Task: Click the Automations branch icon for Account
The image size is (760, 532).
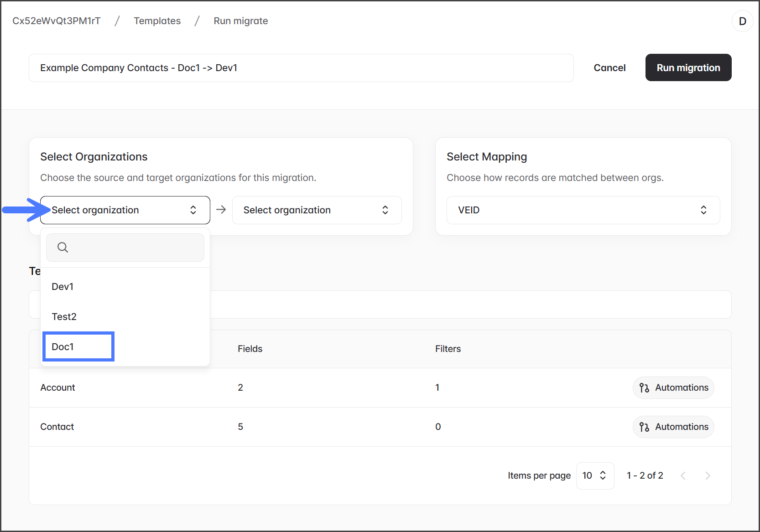Action: tap(644, 388)
